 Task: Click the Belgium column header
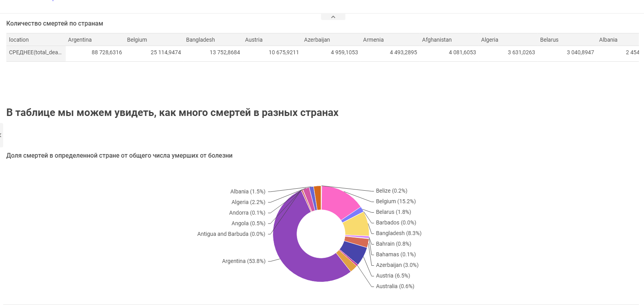[x=137, y=40]
